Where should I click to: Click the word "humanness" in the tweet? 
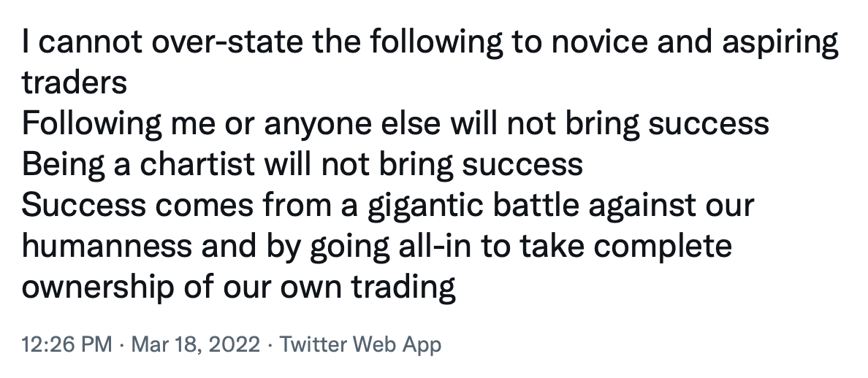click(x=107, y=246)
